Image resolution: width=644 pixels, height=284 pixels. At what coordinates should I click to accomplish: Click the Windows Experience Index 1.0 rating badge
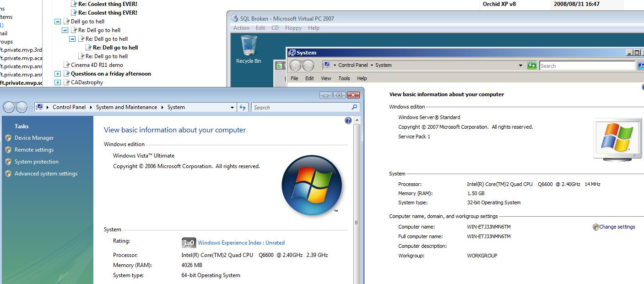(x=189, y=243)
